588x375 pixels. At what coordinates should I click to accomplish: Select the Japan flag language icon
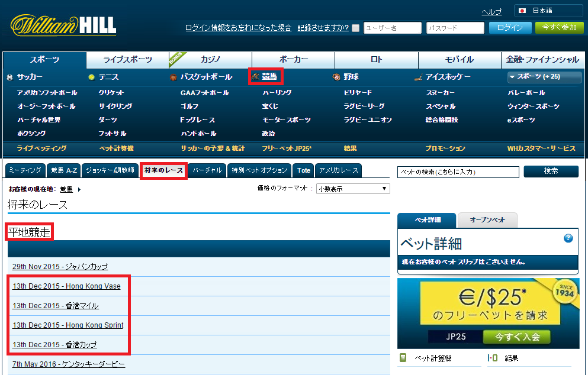pos(522,11)
